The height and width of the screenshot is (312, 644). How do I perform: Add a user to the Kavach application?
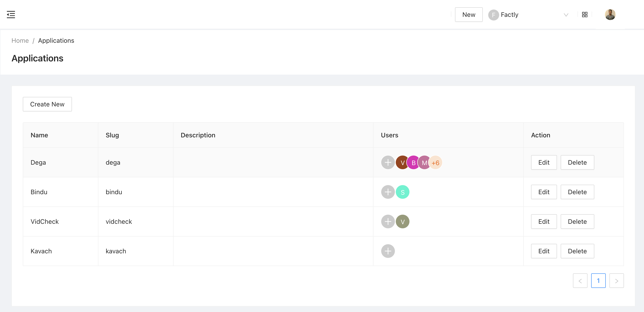(388, 251)
